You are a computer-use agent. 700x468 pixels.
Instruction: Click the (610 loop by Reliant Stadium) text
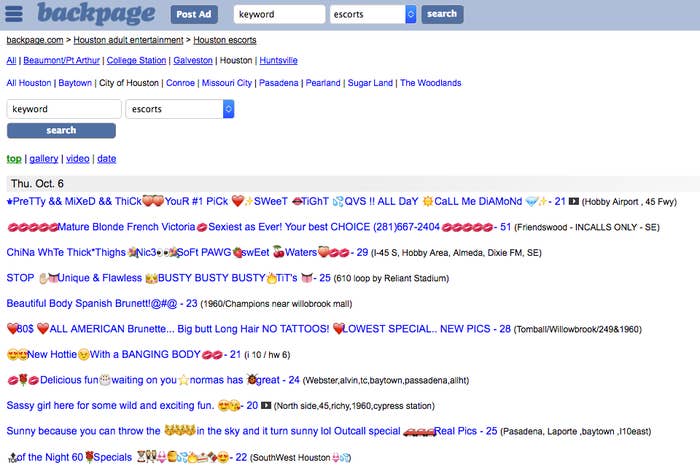tap(391, 279)
